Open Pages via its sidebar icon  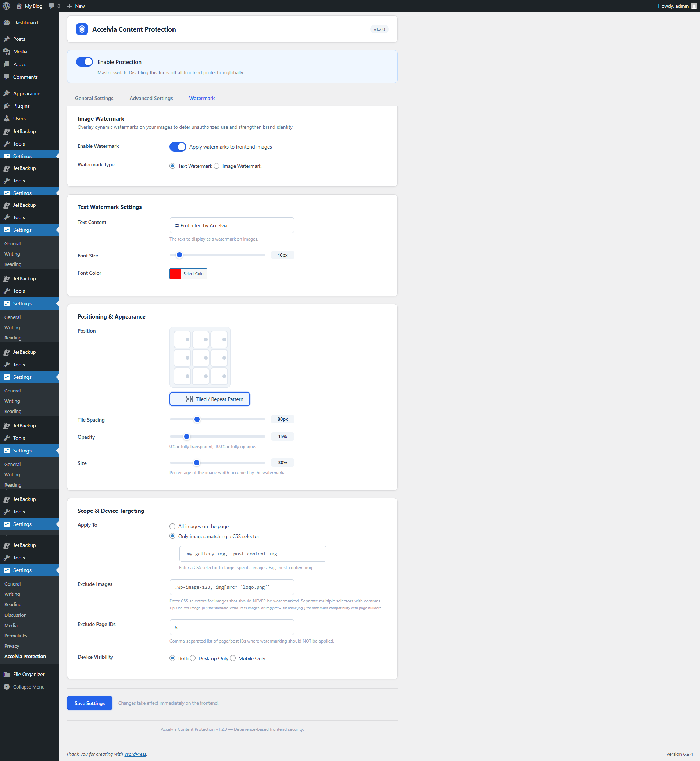pos(7,64)
